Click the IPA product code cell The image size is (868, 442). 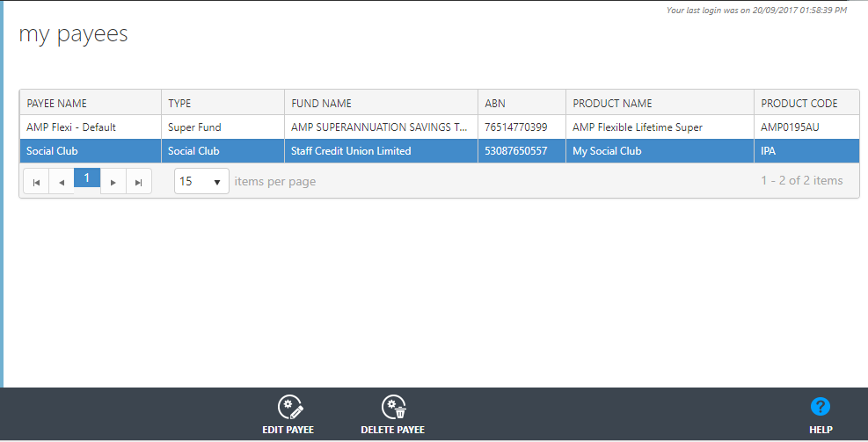point(806,151)
